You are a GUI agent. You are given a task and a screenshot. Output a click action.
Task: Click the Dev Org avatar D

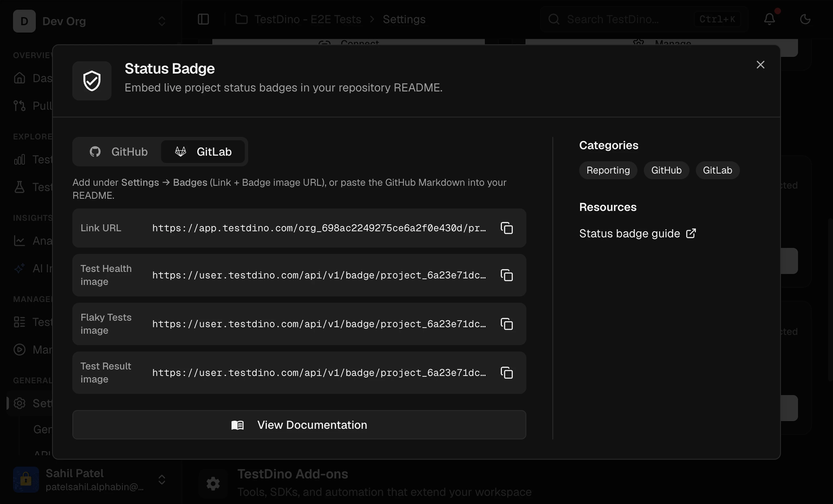[x=24, y=21]
